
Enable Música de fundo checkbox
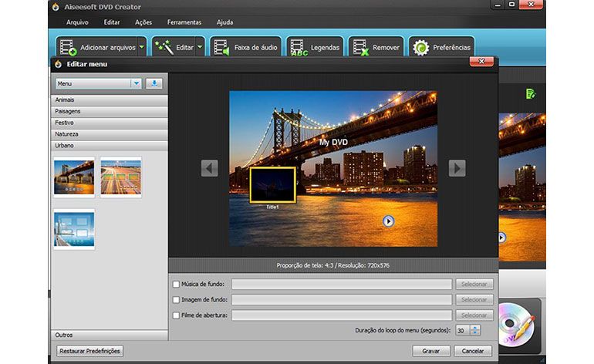pyautogui.click(x=177, y=285)
